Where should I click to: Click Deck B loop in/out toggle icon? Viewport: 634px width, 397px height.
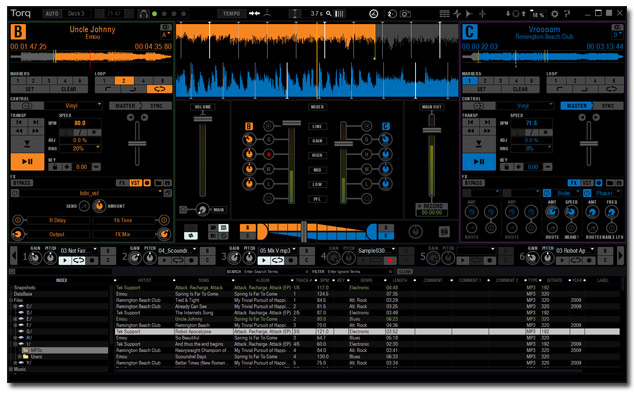[x=160, y=89]
